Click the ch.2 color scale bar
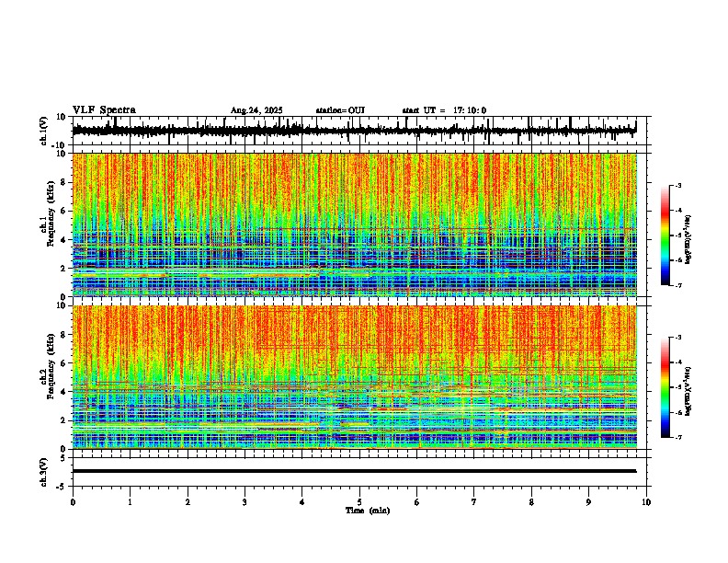 [x=665, y=387]
